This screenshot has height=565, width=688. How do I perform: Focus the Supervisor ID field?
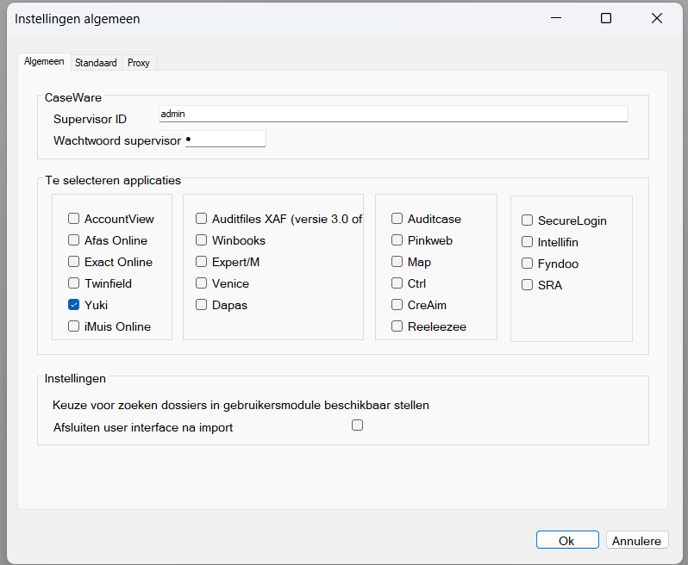click(x=393, y=114)
